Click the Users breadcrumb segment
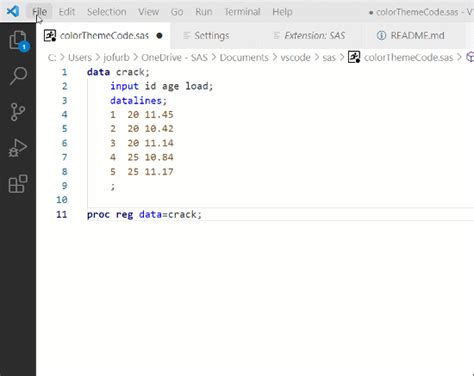The height and width of the screenshot is (376, 474). point(80,57)
